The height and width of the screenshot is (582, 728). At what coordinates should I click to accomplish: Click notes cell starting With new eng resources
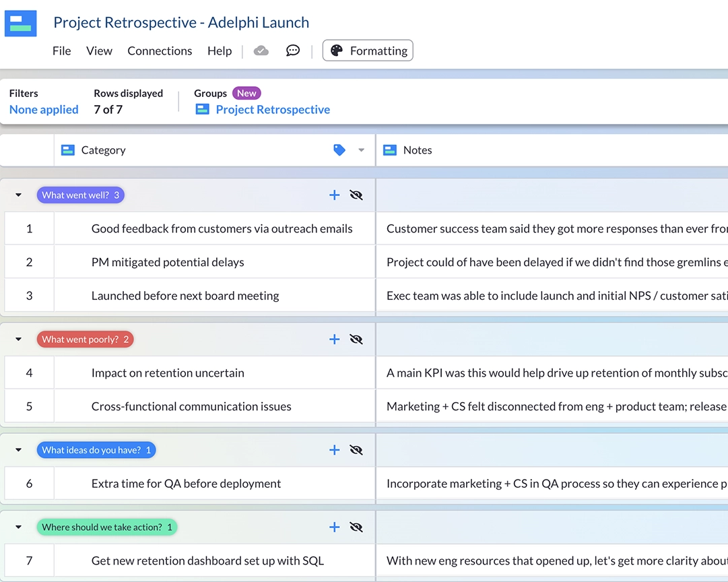pos(552,560)
